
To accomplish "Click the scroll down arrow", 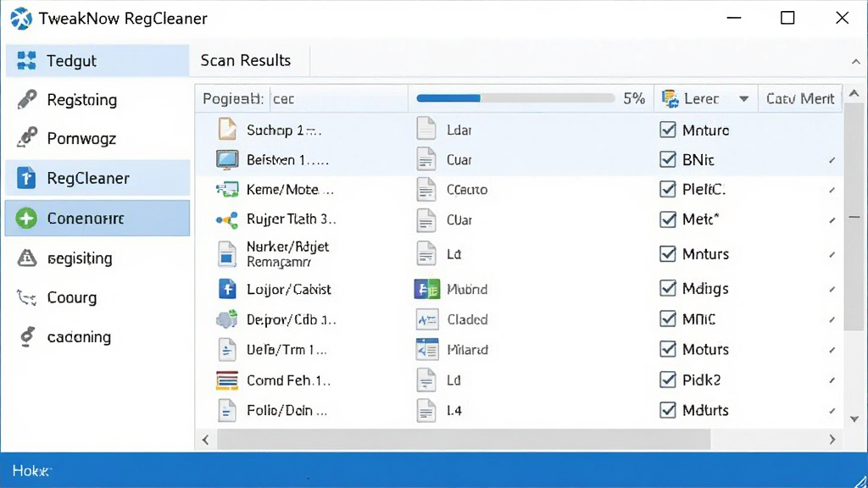I will pyautogui.click(x=854, y=419).
